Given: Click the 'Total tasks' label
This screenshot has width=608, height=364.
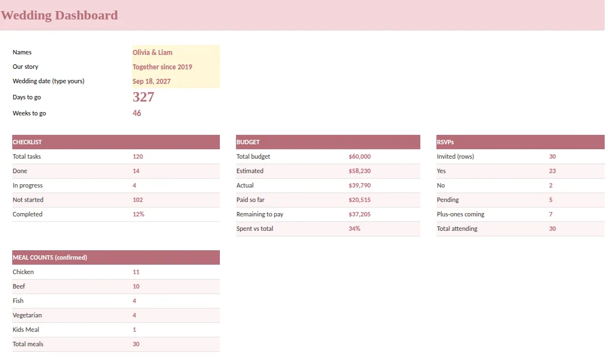Looking at the screenshot, I should 27,156.
